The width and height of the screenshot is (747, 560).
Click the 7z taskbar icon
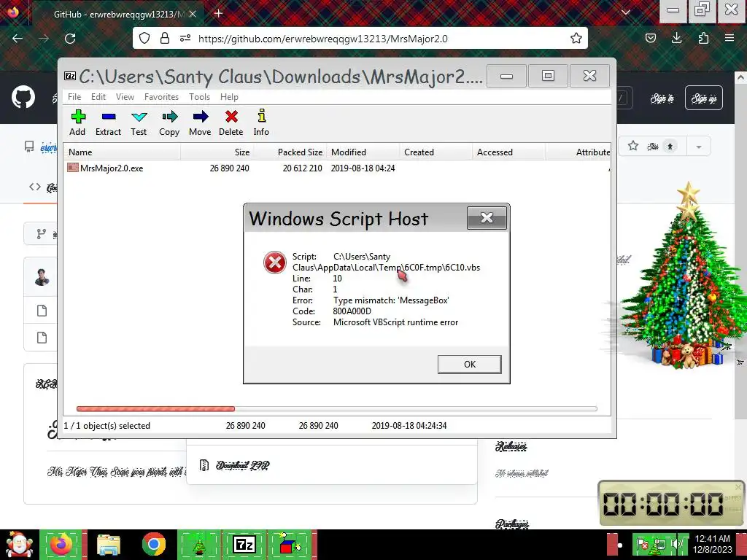(245, 545)
